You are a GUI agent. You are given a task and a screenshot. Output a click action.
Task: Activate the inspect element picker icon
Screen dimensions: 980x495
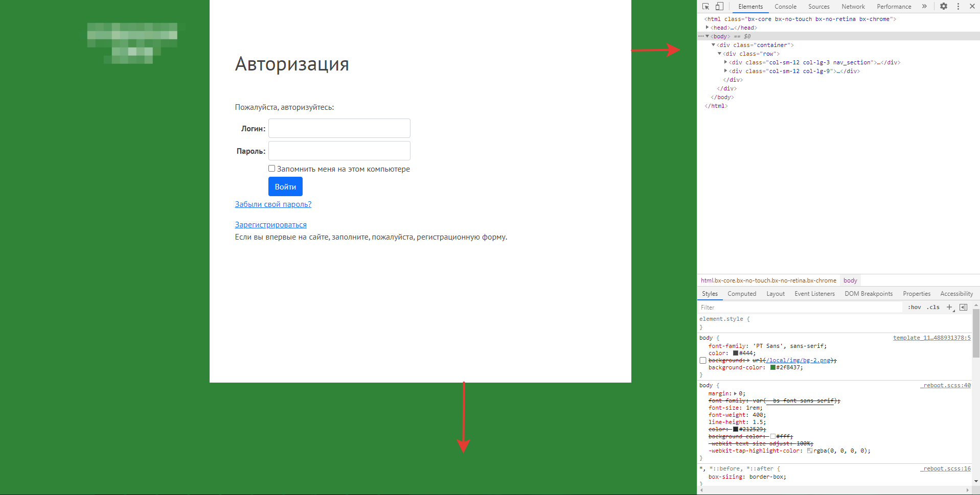pos(706,6)
